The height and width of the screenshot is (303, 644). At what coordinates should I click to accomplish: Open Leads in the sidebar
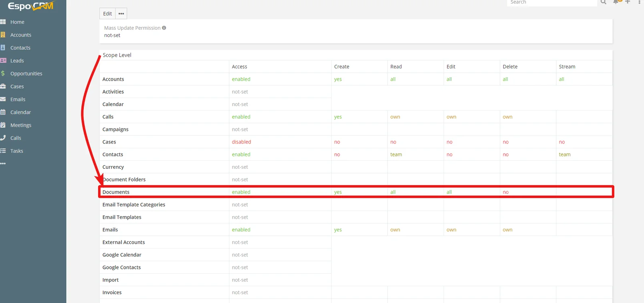[17, 61]
